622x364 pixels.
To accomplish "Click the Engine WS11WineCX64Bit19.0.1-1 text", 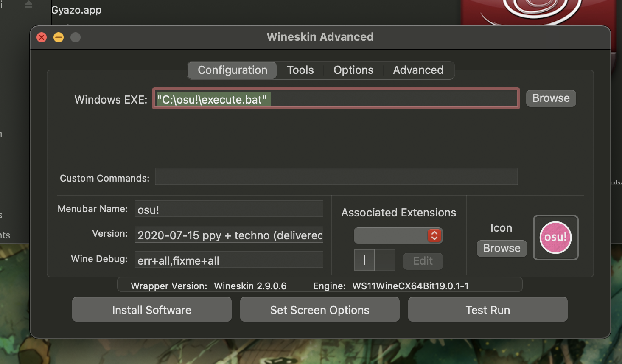I will click(x=391, y=286).
